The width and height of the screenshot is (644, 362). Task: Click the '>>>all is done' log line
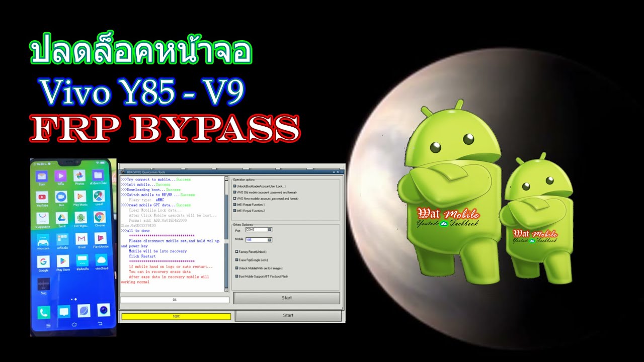tap(135, 231)
